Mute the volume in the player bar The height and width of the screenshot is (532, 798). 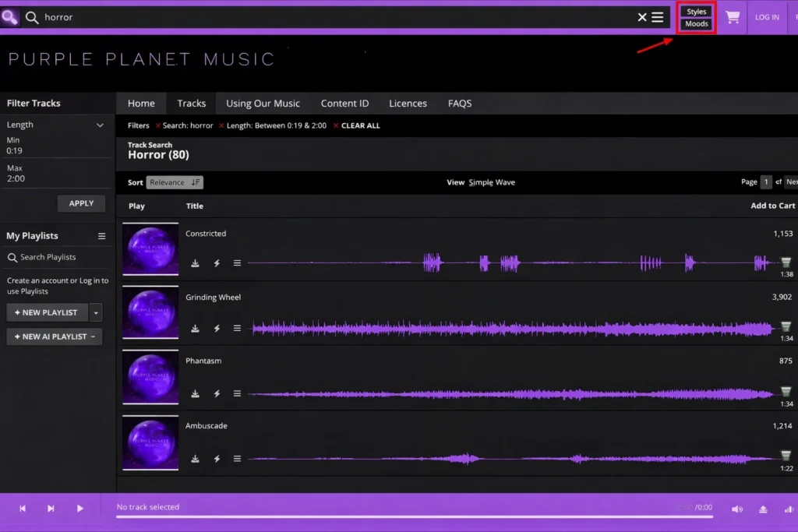[736, 508]
